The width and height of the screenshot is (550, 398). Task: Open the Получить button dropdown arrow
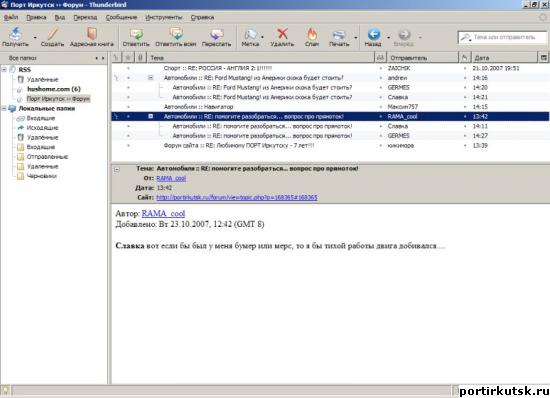click(x=35, y=37)
